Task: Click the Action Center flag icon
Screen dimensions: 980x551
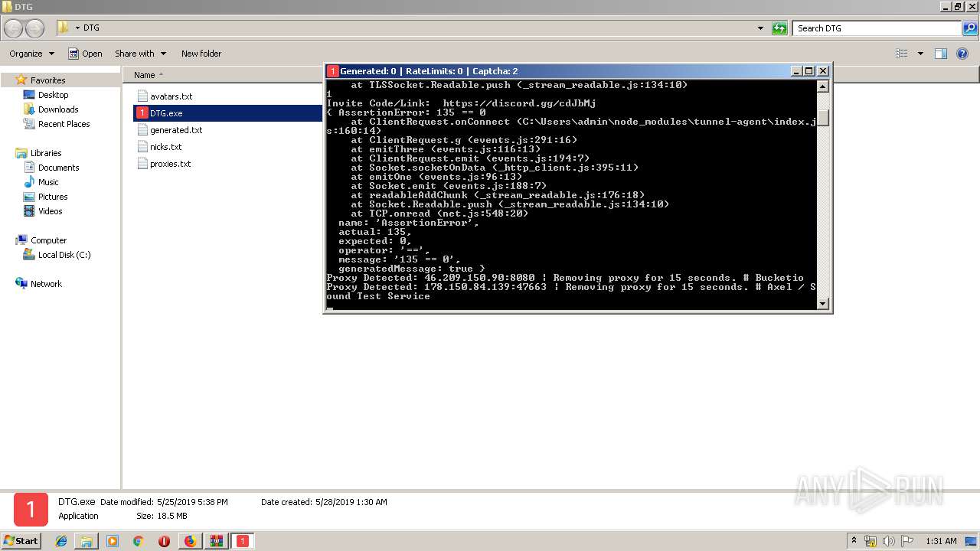Action: coord(906,541)
